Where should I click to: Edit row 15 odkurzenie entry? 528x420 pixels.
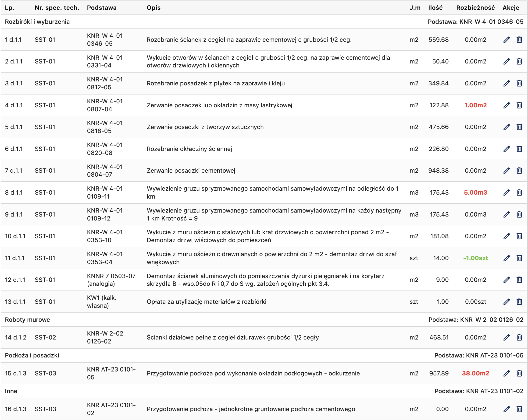click(x=507, y=373)
